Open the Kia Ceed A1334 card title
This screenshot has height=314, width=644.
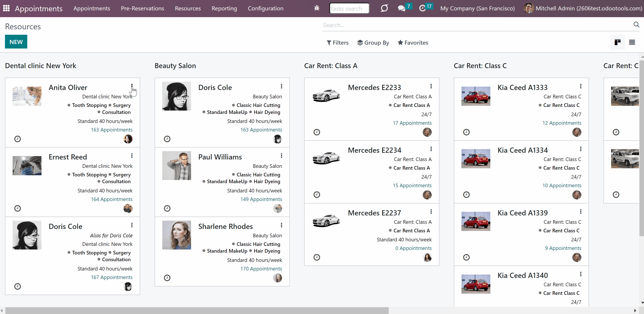click(x=523, y=150)
